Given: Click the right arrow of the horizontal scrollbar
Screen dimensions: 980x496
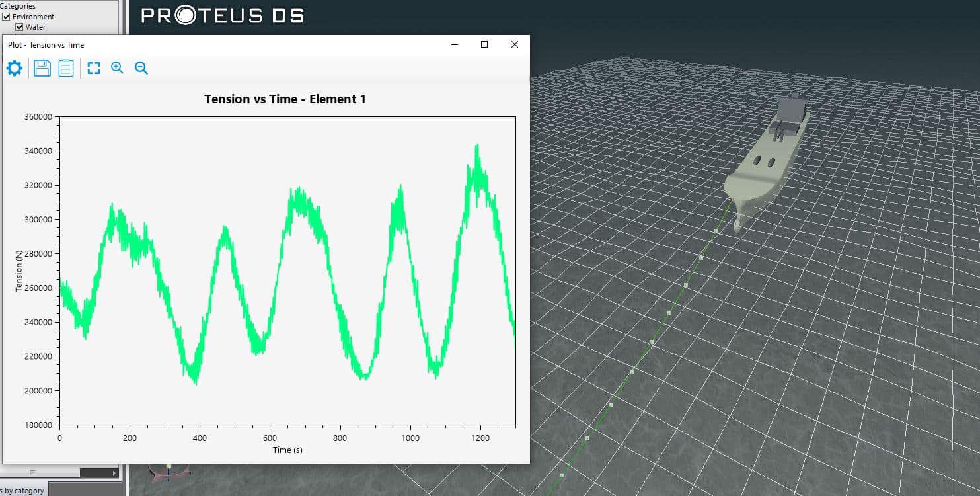Looking at the screenshot, I should coord(114,473).
